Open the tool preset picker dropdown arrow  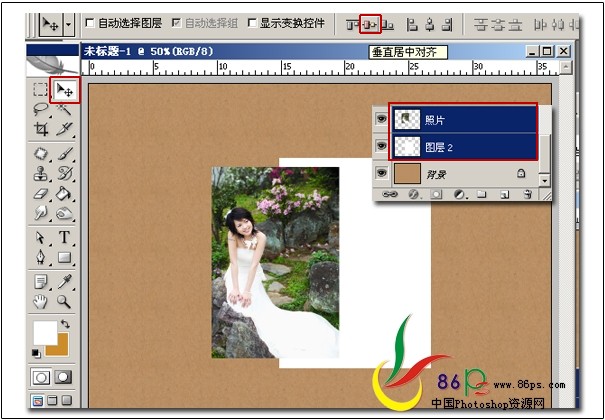pyautogui.click(x=69, y=25)
